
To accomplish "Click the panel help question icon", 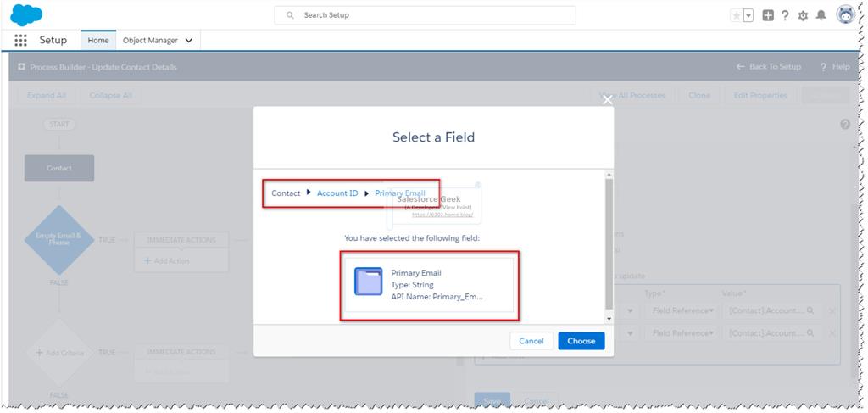I will click(845, 125).
